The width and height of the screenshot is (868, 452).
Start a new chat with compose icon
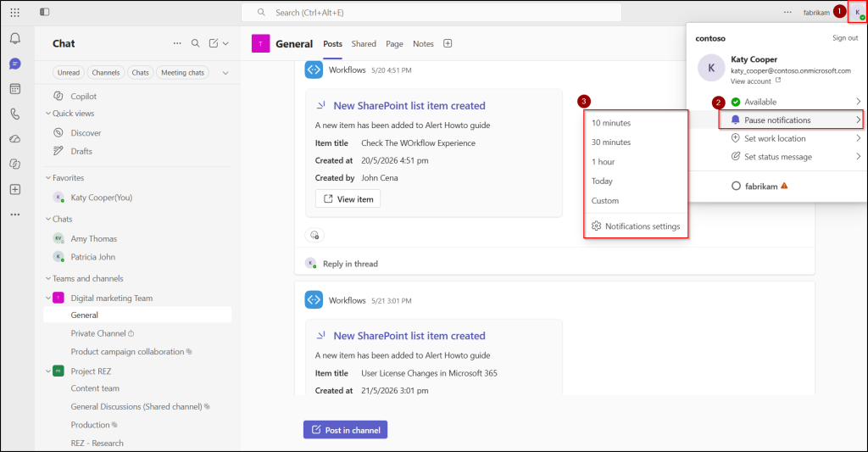(214, 43)
